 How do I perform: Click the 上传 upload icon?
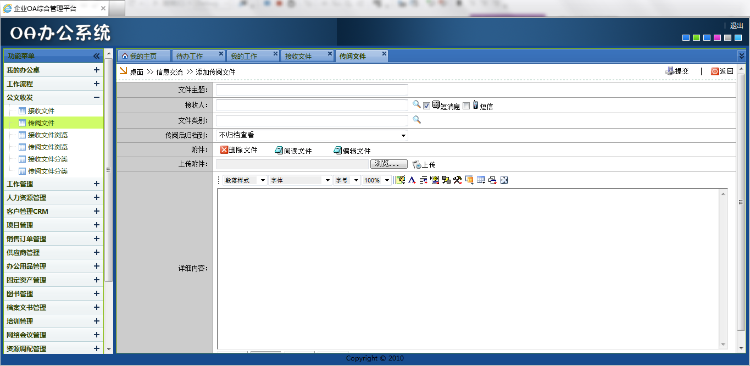(x=416, y=164)
